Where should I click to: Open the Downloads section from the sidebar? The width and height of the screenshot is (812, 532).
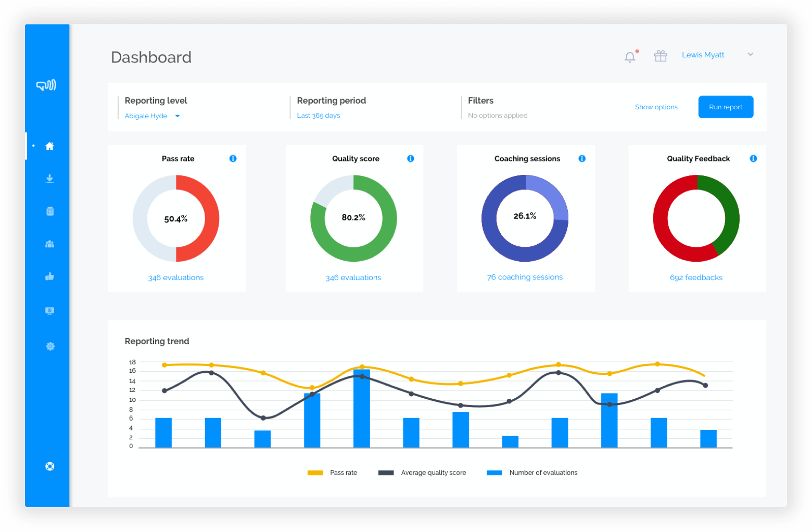(x=49, y=179)
